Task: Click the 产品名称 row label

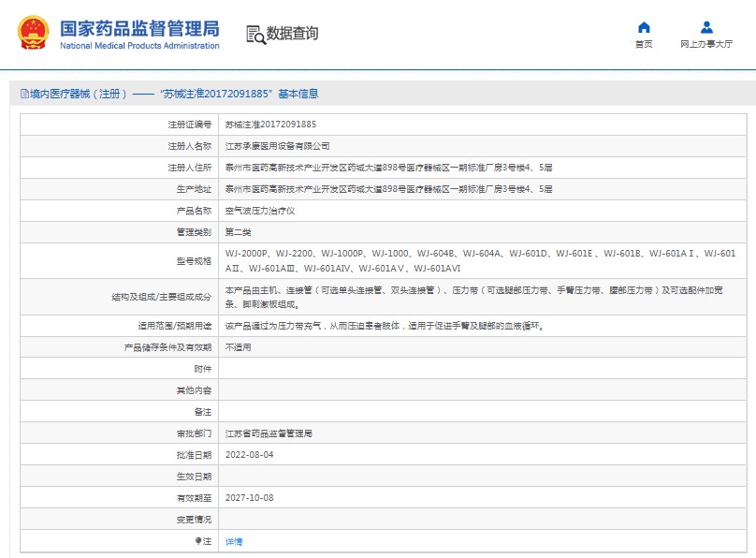Action: coord(194,211)
